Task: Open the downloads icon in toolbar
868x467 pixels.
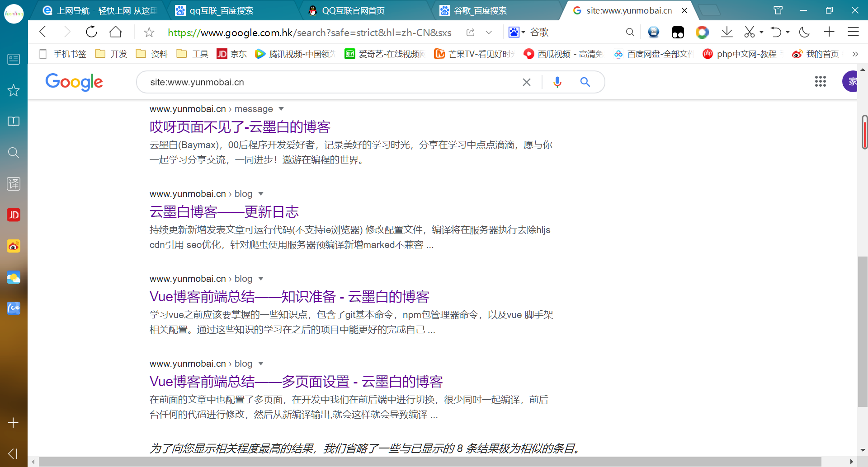Action: (x=727, y=32)
